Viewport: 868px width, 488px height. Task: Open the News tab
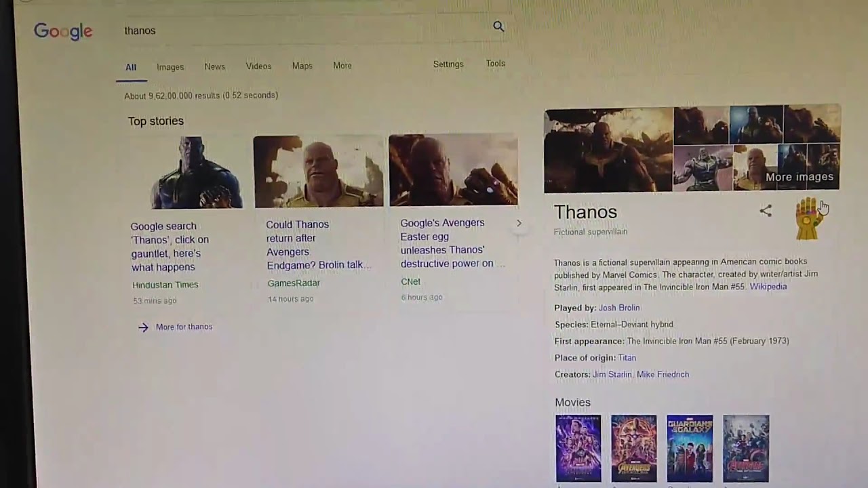click(214, 66)
